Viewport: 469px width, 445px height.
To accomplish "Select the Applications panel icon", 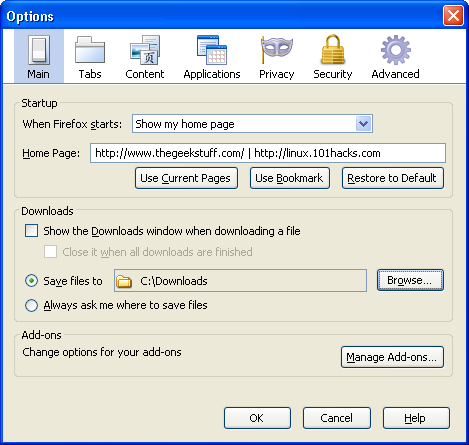I will point(212,50).
